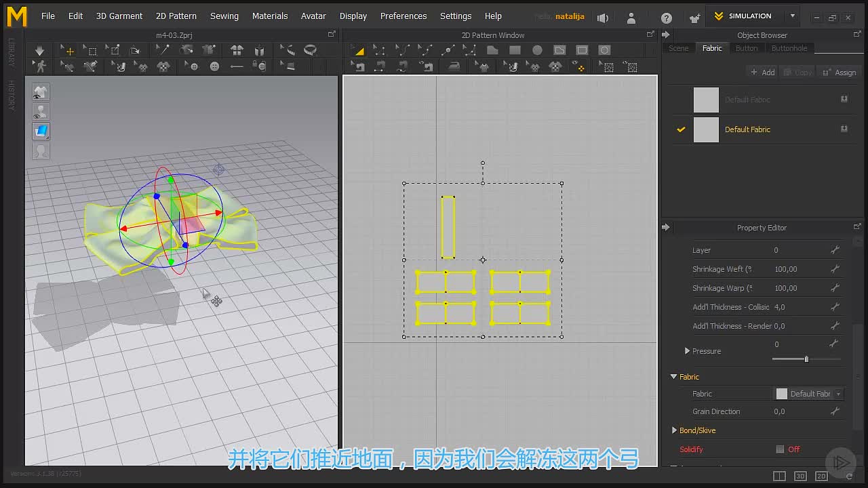Viewport: 868px width, 488px height.
Task: Select the Polygon pattern tool
Action: (x=492, y=51)
